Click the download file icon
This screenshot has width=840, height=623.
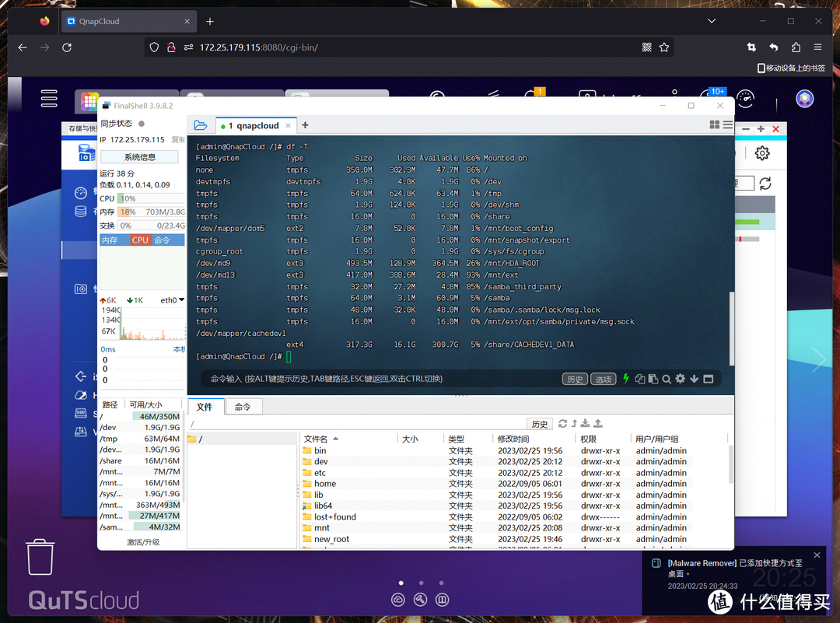click(586, 423)
